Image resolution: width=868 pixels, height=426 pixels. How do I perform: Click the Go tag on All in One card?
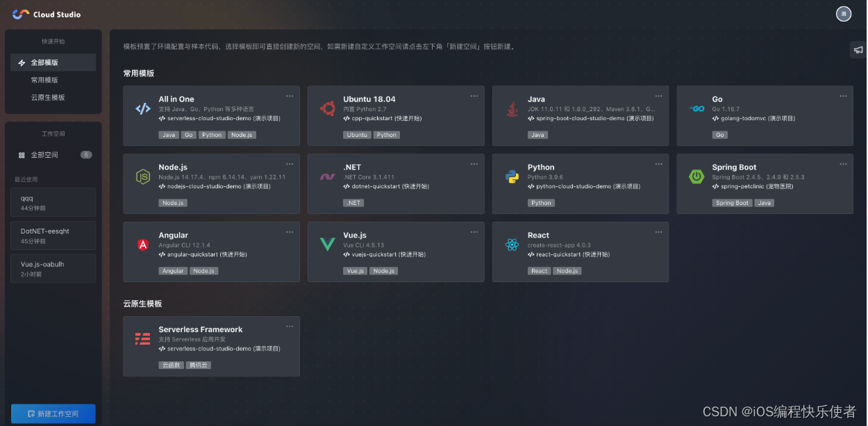tap(189, 135)
